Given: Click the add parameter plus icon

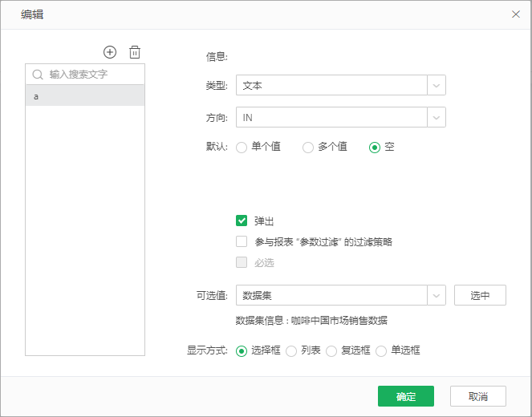Looking at the screenshot, I should point(110,52).
